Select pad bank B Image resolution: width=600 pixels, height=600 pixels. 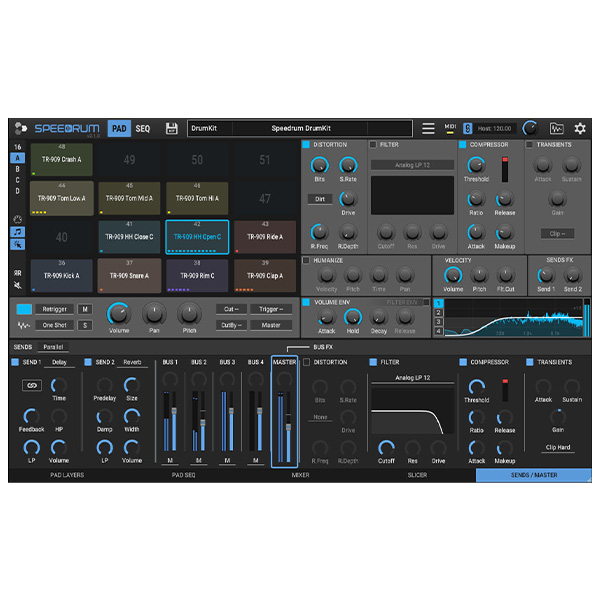pyautogui.click(x=18, y=169)
